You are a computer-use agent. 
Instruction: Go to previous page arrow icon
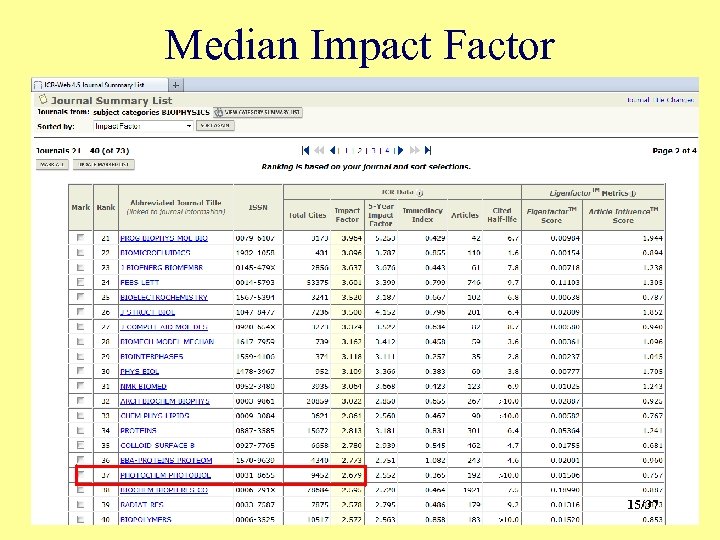333,150
